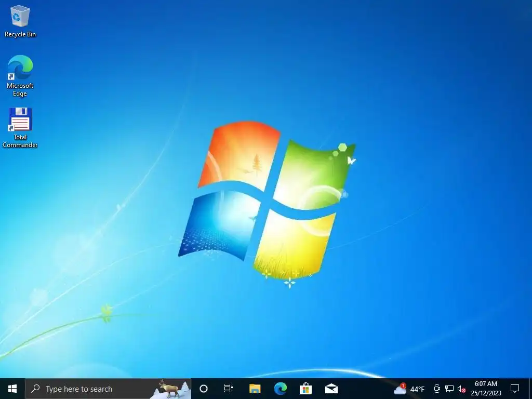Click Show Desktop sliver at taskbar end
The width and height of the screenshot is (532, 399).
coord(530,389)
